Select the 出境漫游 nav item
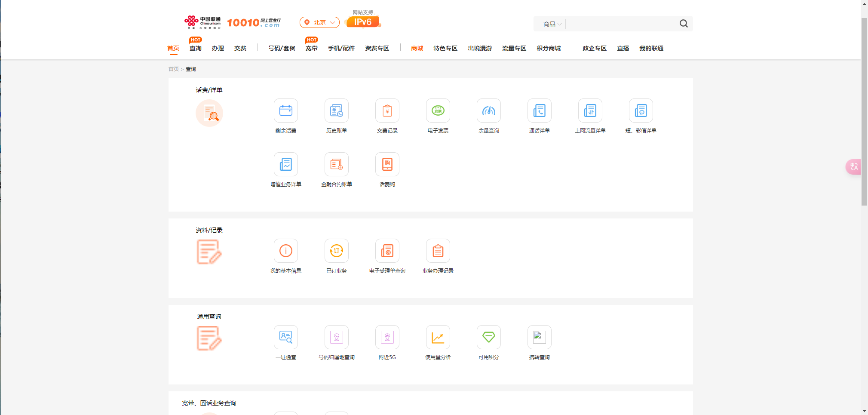The width and height of the screenshot is (868, 415). point(480,48)
